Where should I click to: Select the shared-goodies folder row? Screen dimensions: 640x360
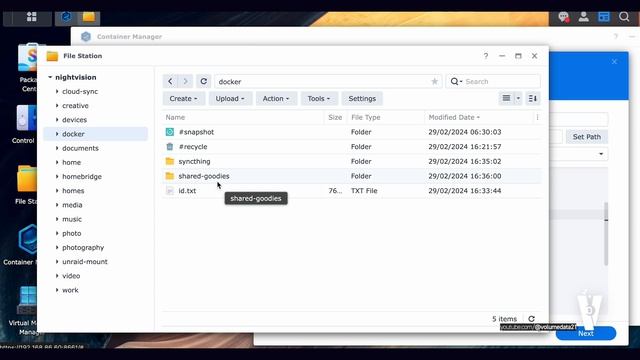click(x=352, y=176)
